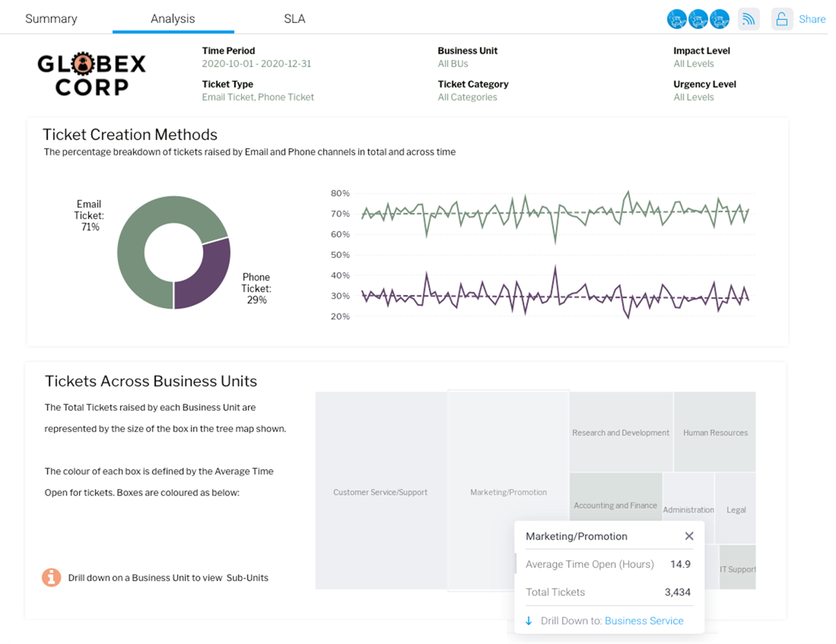Viewport: 836px width, 644px height.
Task: Open the Business Unit filter value
Action: pyautogui.click(x=452, y=64)
